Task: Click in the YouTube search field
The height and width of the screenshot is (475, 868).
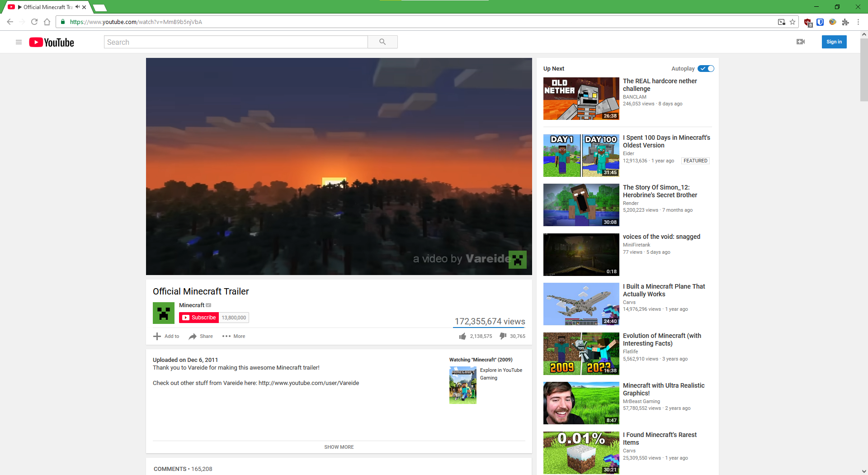Action: tap(236, 42)
